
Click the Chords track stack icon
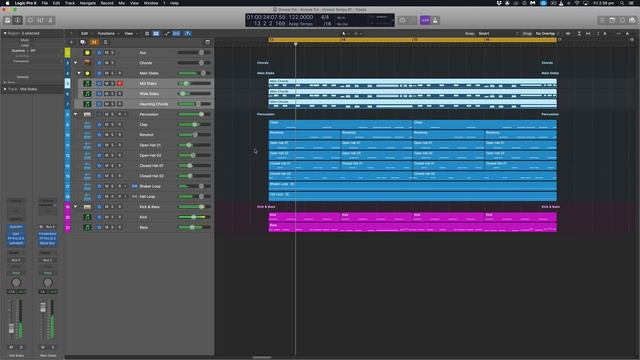[87, 63]
